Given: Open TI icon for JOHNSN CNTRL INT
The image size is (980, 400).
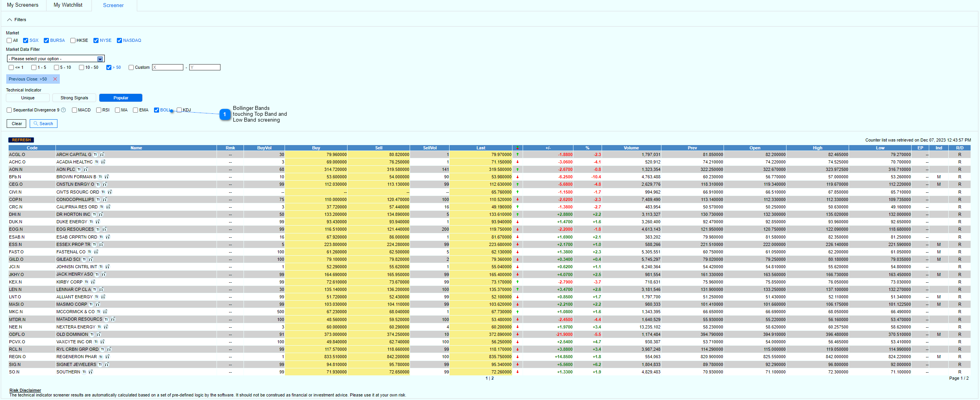Looking at the screenshot, I should 101,267.
